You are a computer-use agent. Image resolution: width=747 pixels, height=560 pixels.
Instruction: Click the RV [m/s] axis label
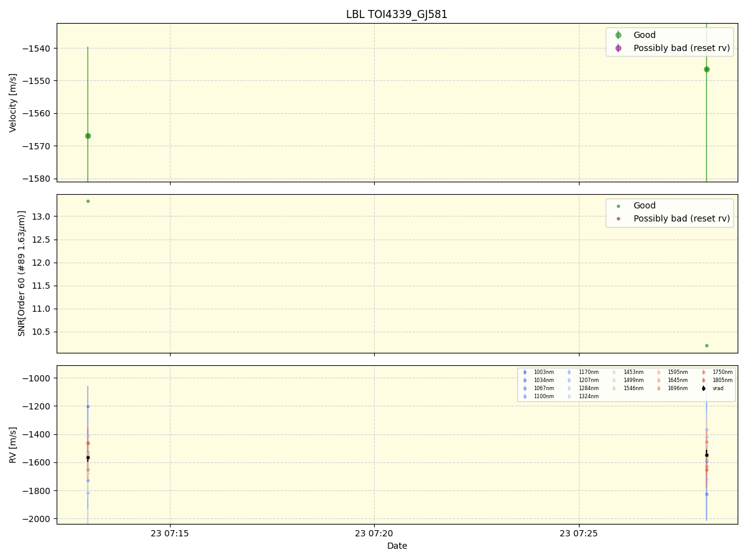tap(13, 444)
